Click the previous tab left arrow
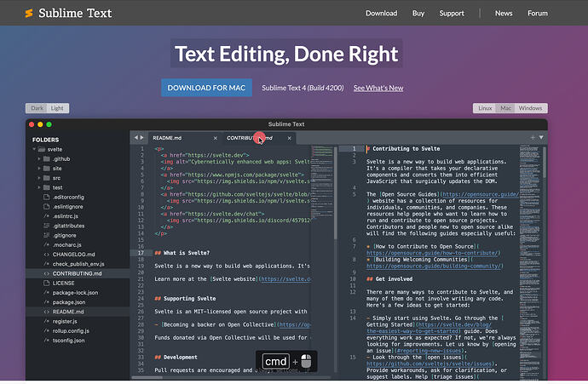The image size is (588, 384). coord(136,137)
